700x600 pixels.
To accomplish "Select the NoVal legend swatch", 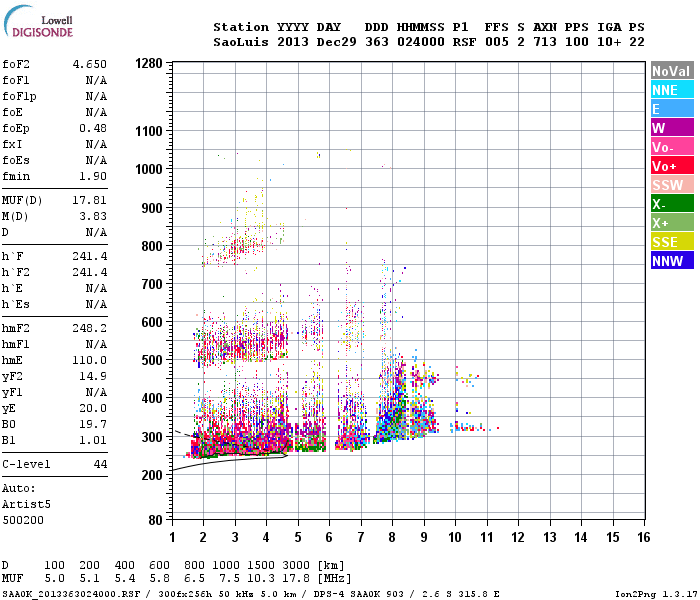I will point(672,71).
